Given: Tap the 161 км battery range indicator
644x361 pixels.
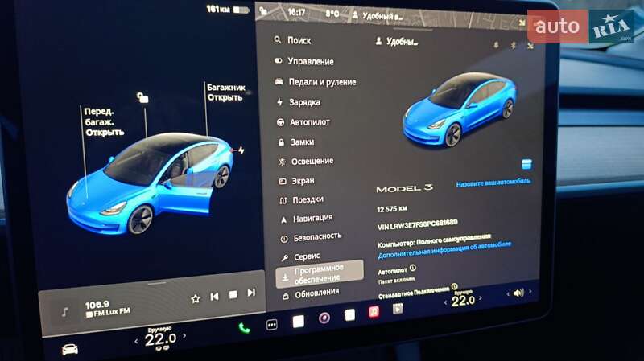Looking at the screenshot, I should (x=228, y=9).
